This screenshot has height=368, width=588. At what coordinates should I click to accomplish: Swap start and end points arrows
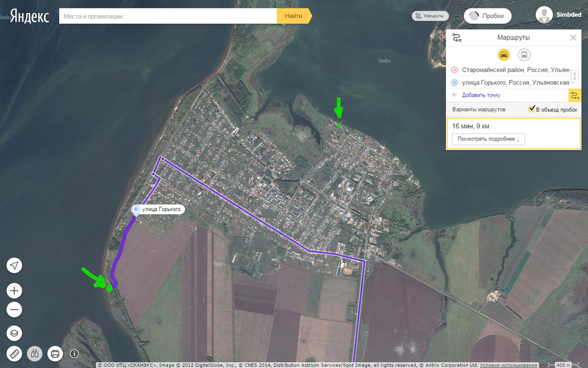click(x=575, y=76)
